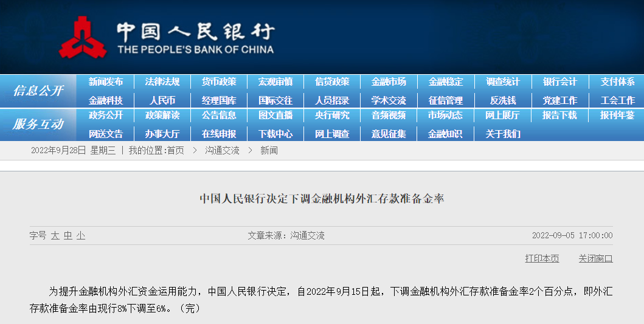This screenshot has height=324, width=644.
Task: Select 经理国库 menu item
Action: 219,100
